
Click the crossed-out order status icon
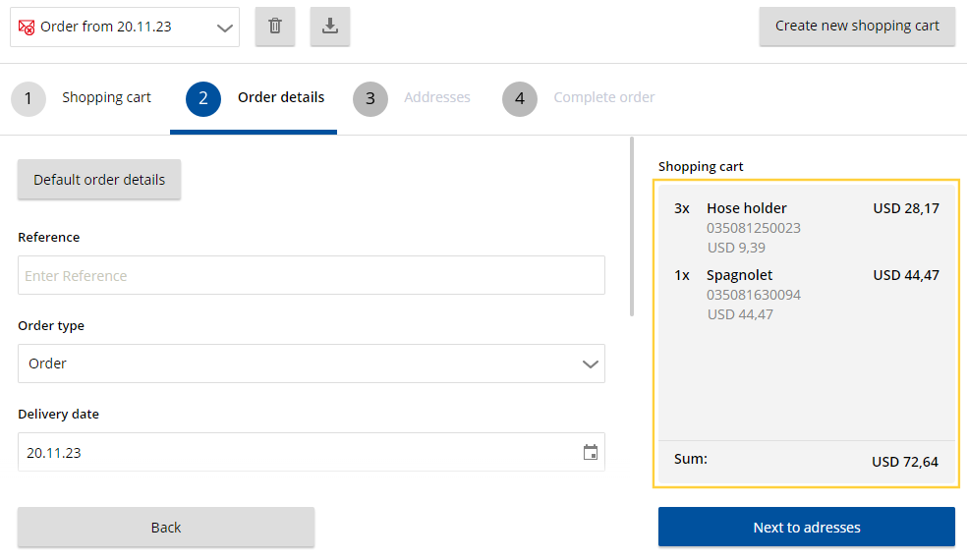tap(27, 28)
